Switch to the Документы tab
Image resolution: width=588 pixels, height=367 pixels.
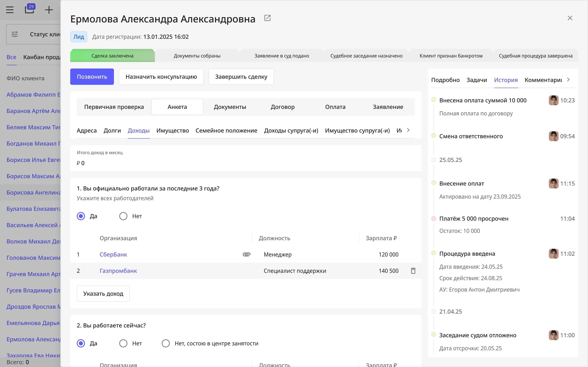(x=230, y=107)
